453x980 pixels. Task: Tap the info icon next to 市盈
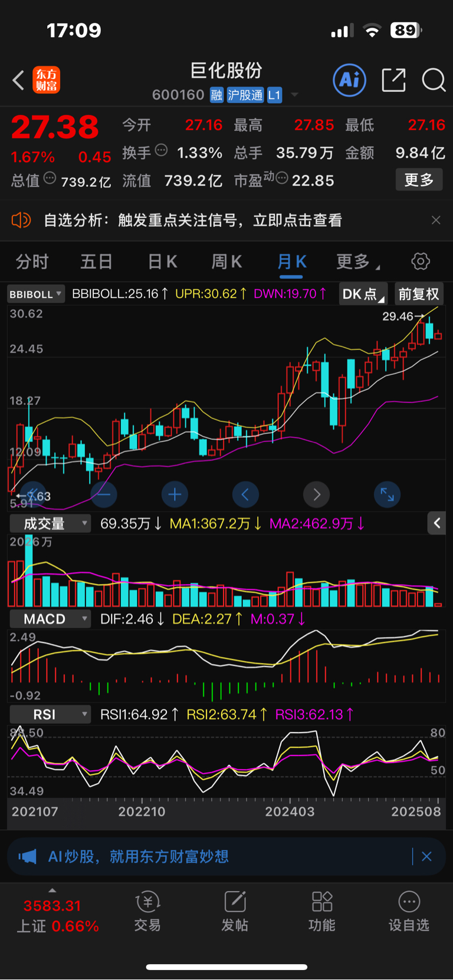pyautogui.click(x=282, y=178)
